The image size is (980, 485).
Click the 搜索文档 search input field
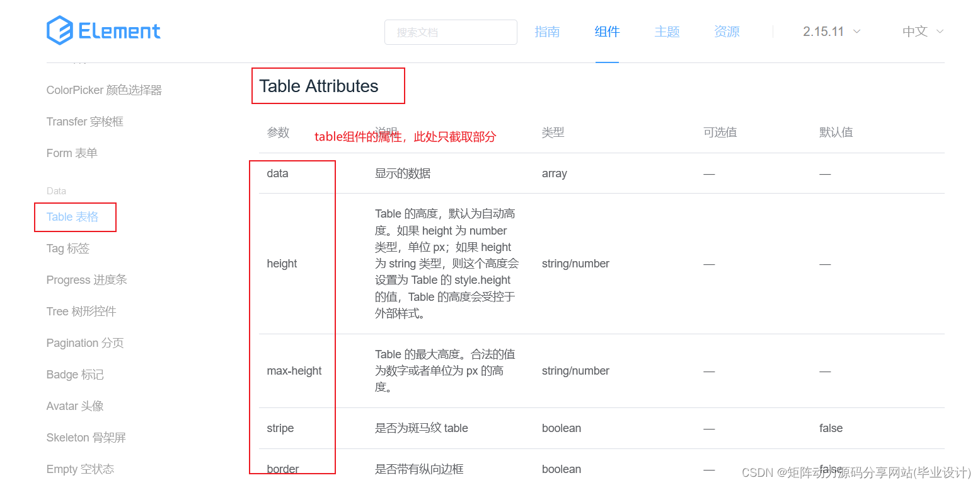451,32
